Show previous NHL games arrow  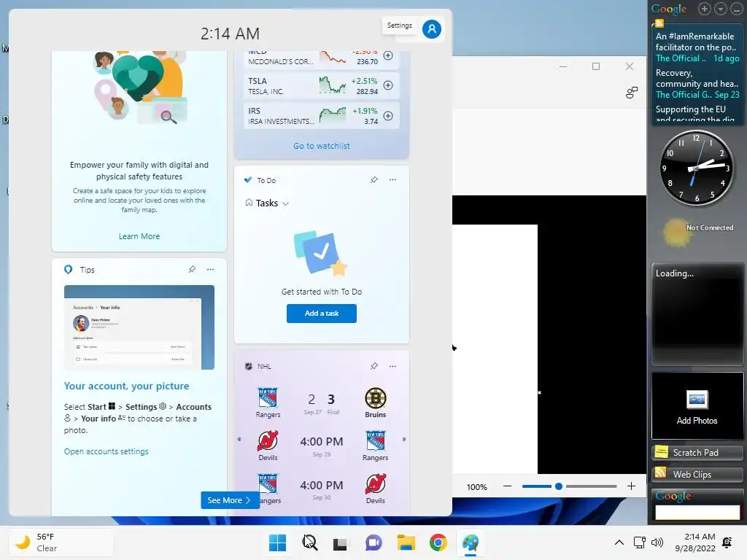point(239,440)
